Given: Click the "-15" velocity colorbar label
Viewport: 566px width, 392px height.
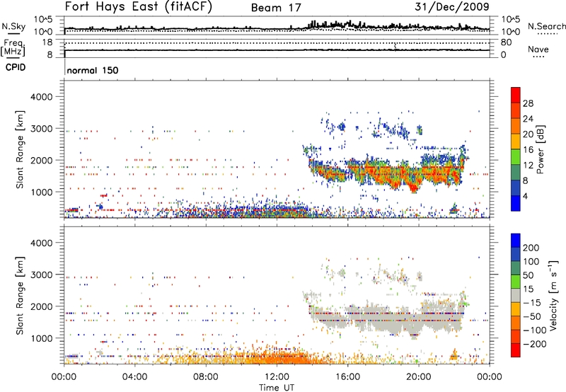Looking at the screenshot, I should [531, 303].
